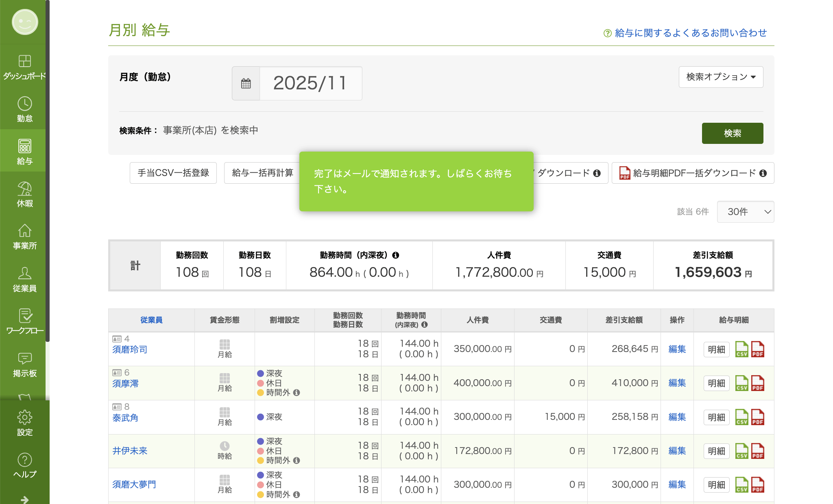The height and width of the screenshot is (504, 833).
Task: Open the 休暇 vacation section icon
Action: 25,191
